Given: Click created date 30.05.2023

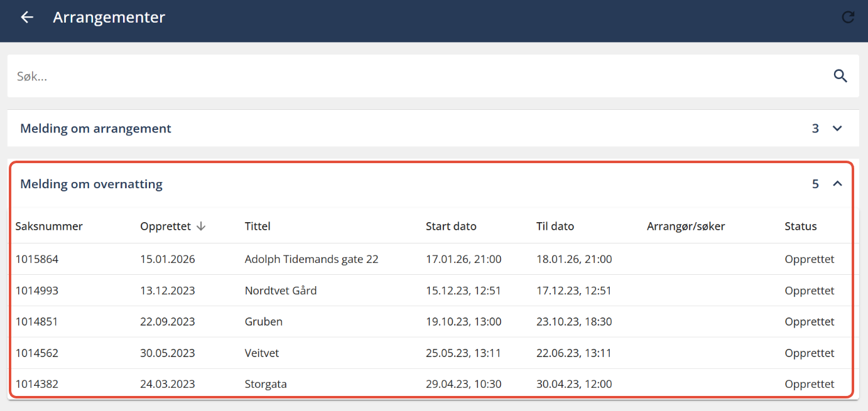Looking at the screenshot, I should (168, 353).
